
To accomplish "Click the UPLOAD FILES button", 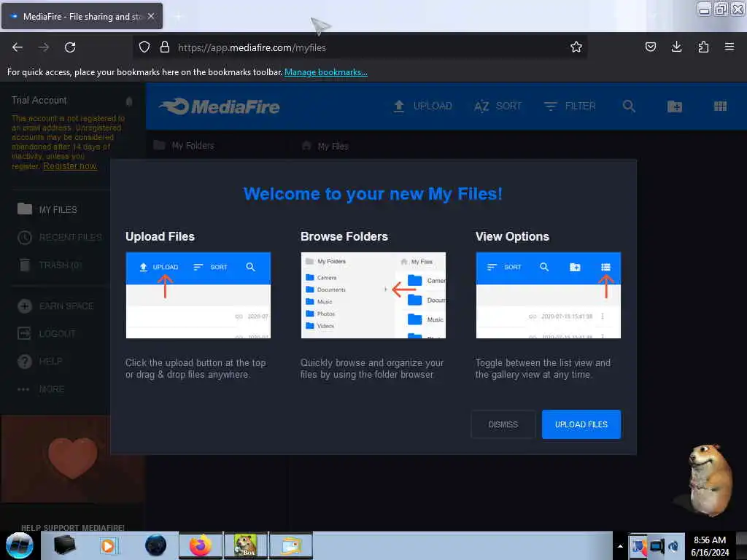I will click(x=581, y=424).
